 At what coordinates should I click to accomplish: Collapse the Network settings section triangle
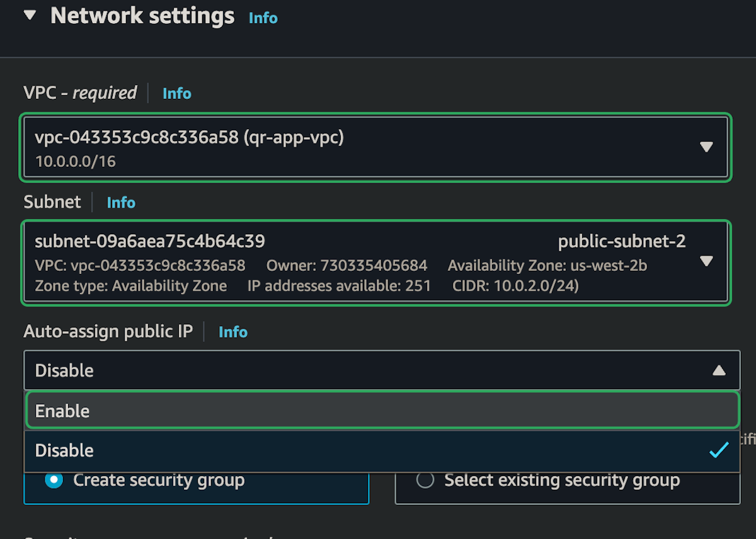(x=30, y=16)
